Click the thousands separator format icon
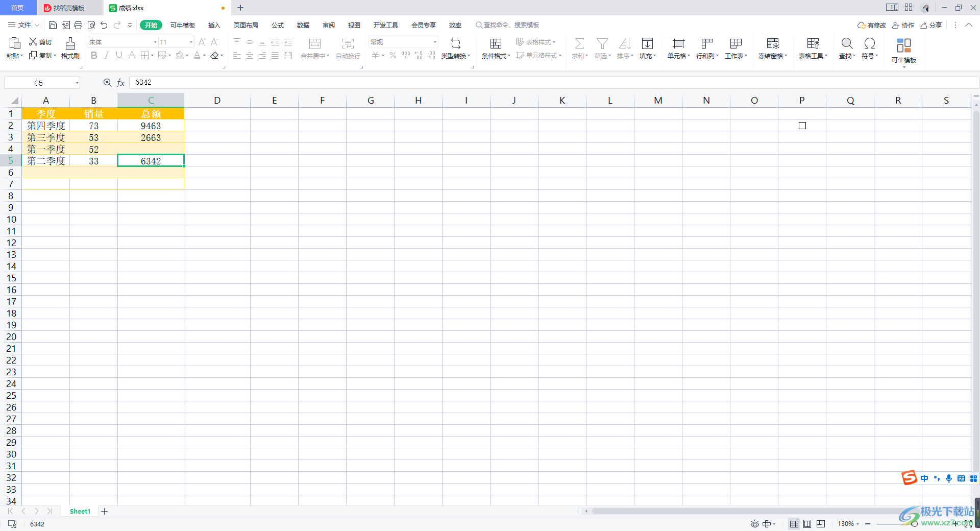This screenshot has width=980, height=531. click(406, 55)
